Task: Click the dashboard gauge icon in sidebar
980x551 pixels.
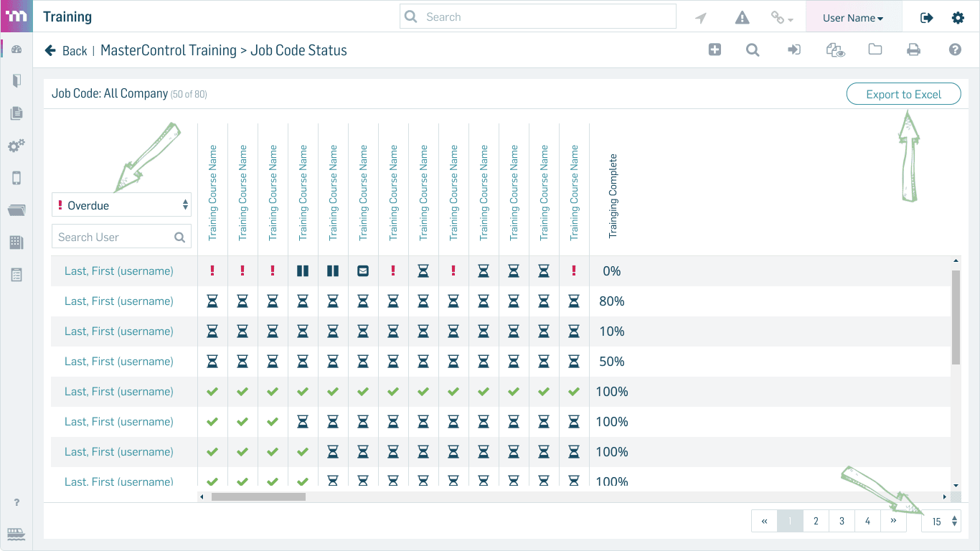Action: coord(17,50)
